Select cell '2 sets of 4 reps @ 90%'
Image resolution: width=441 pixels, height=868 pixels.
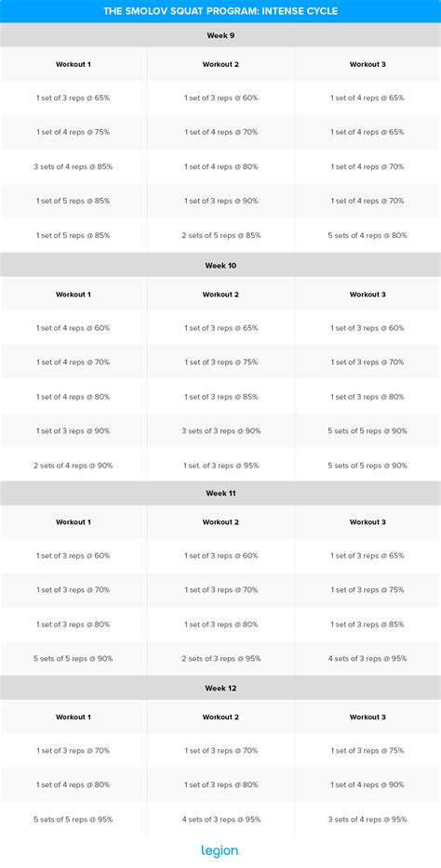pos(73,466)
